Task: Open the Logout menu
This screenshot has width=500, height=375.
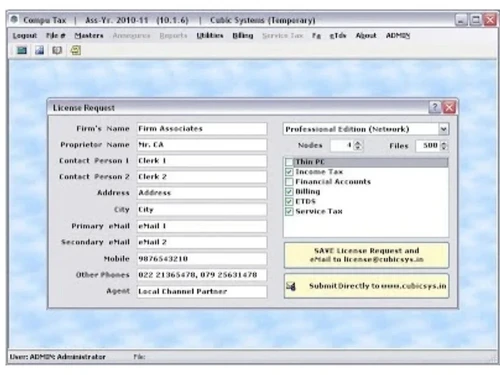Action: click(x=25, y=35)
